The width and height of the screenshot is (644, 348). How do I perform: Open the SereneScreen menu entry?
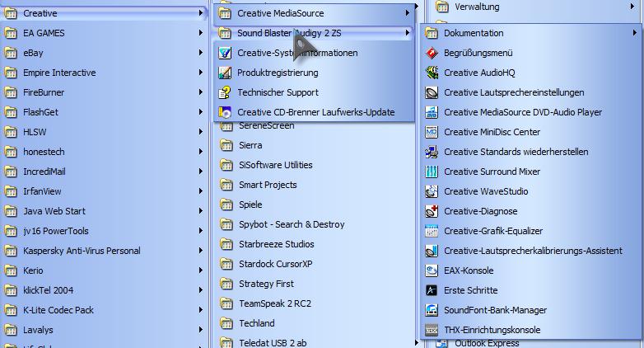[318, 126]
